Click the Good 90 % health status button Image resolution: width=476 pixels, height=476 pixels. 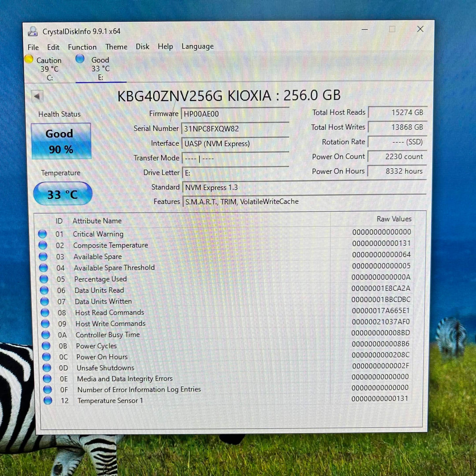pos(61,141)
